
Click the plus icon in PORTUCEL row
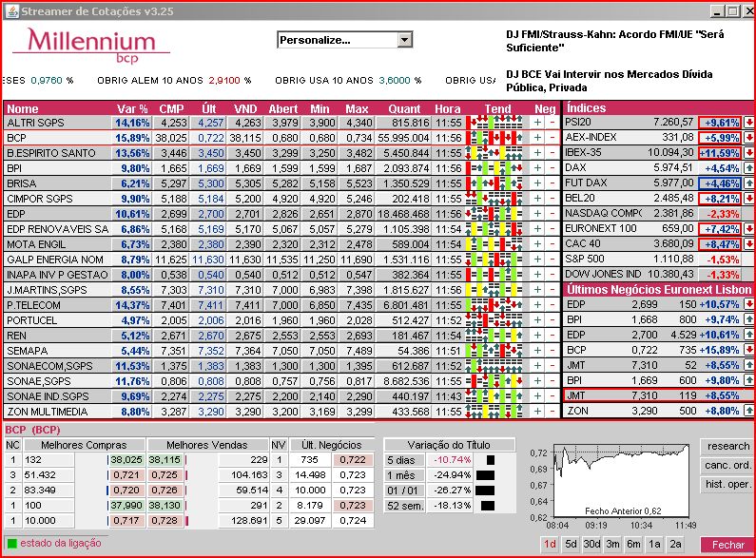[537, 320]
